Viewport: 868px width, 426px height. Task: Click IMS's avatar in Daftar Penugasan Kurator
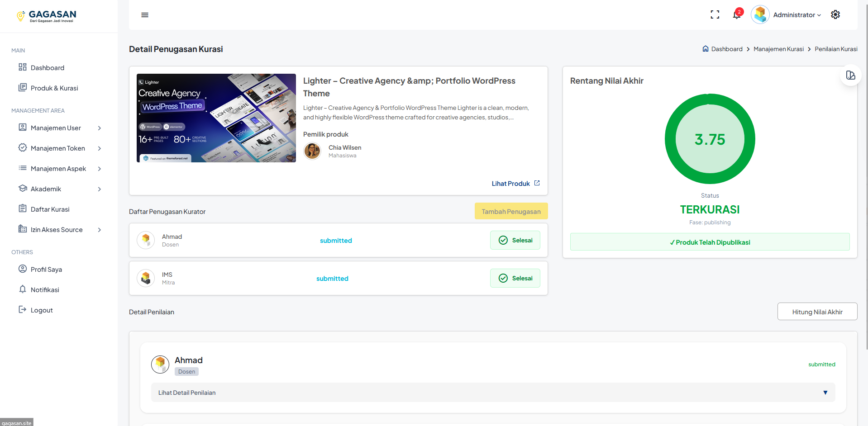(146, 278)
